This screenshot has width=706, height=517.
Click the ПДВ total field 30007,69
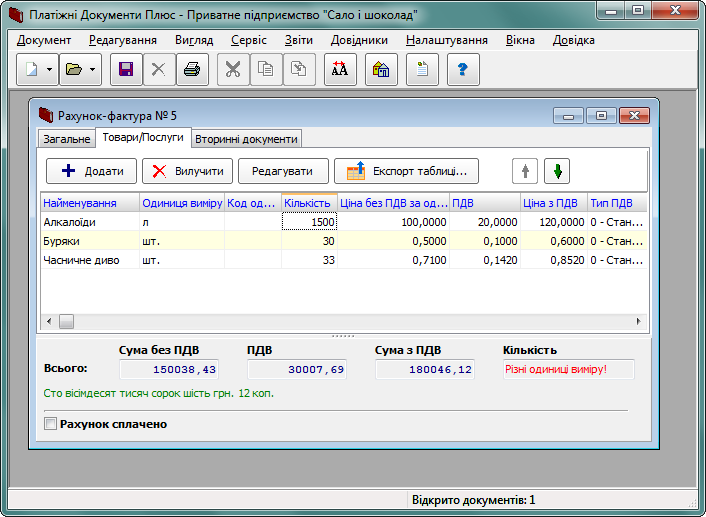[x=297, y=369]
